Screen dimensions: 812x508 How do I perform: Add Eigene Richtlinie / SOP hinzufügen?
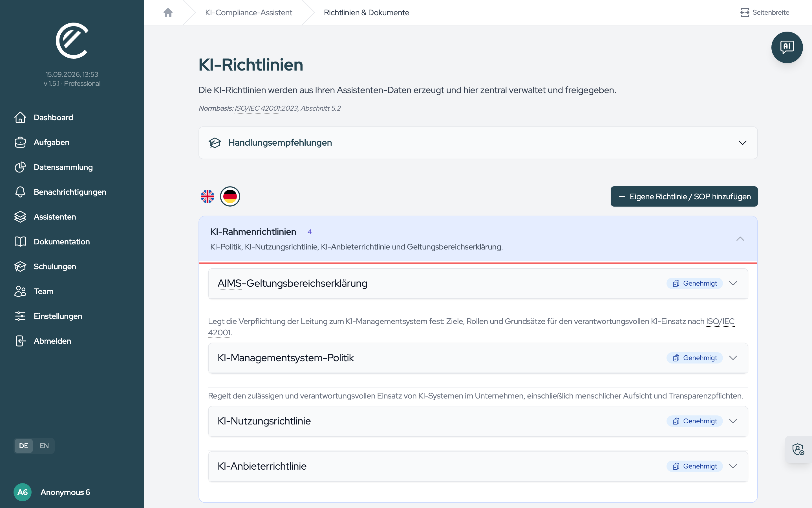[684, 196]
